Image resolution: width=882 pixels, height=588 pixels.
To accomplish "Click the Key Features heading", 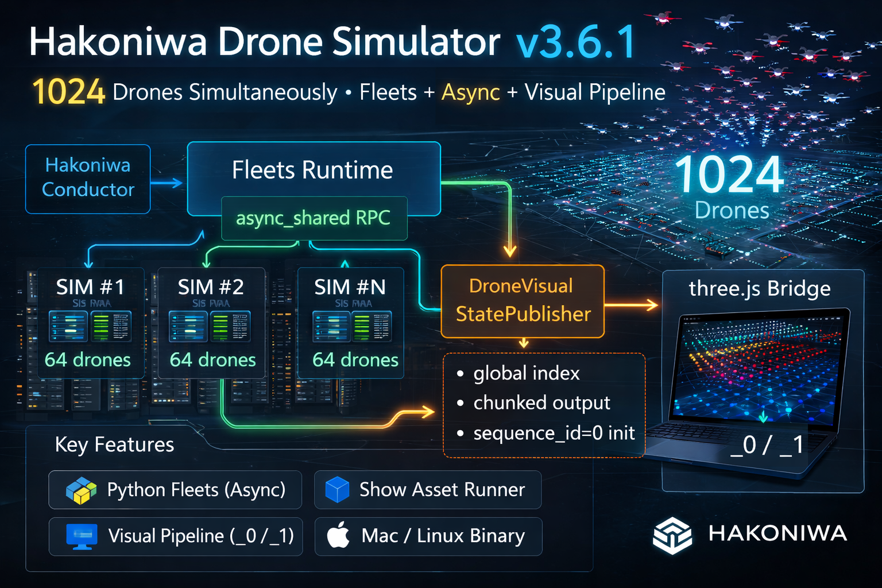I will [114, 444].
